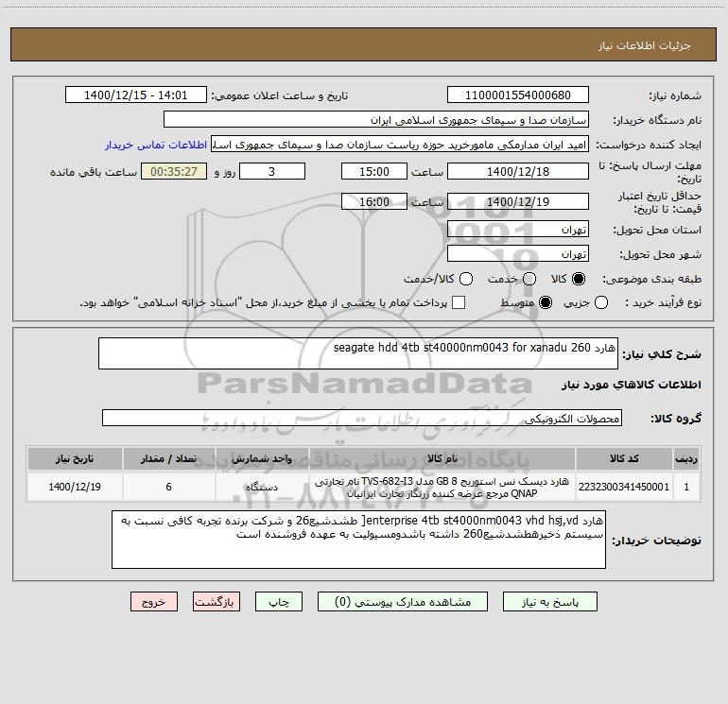Click the چاپ print button
This screenshot has height=704, width=728.
coord(279,602)
